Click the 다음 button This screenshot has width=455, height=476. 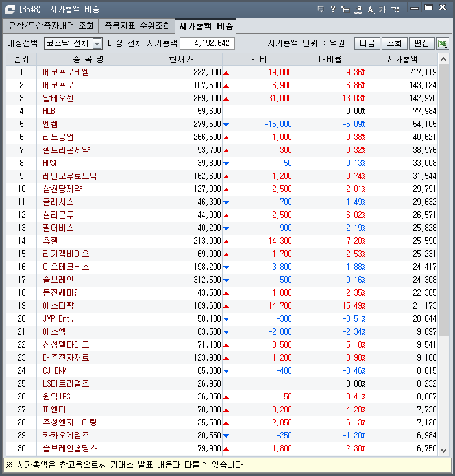(x=367, y=43)
